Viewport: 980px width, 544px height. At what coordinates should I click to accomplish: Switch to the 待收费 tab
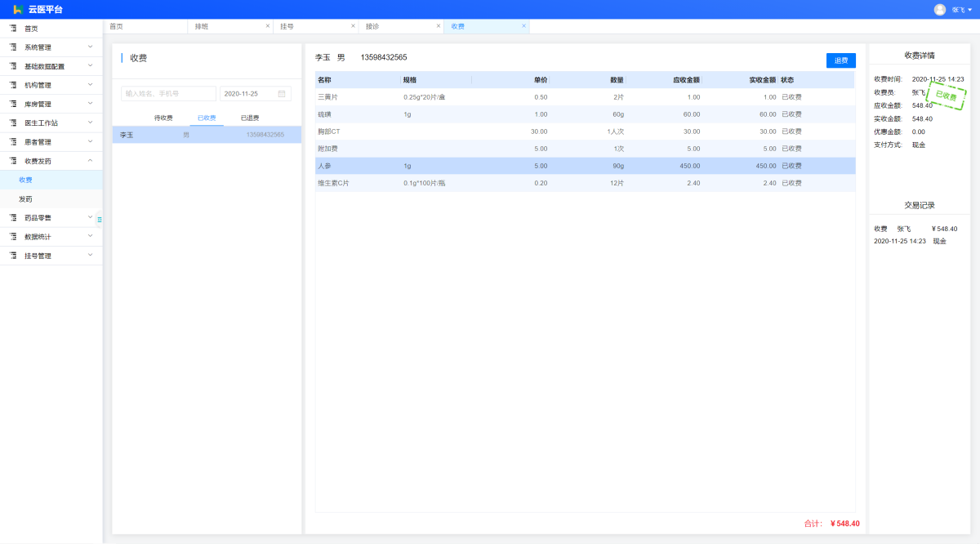[x=163, y=118]
